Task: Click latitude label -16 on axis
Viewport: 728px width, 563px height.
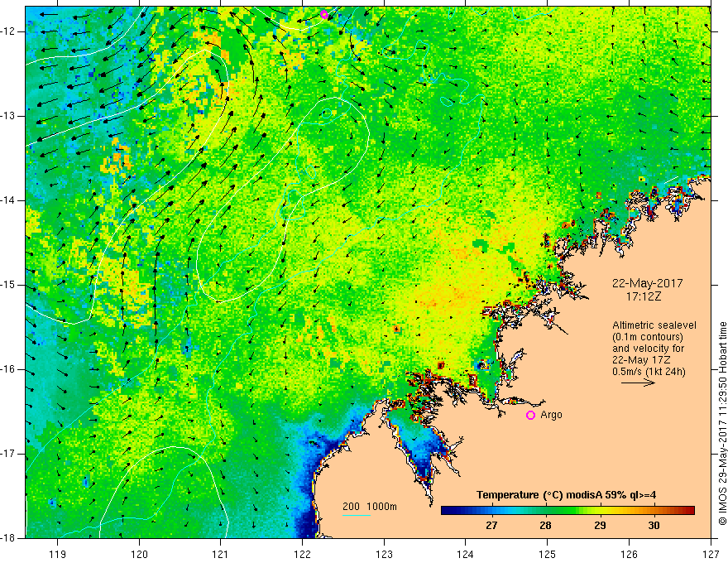Action: [x=9, y=369]
